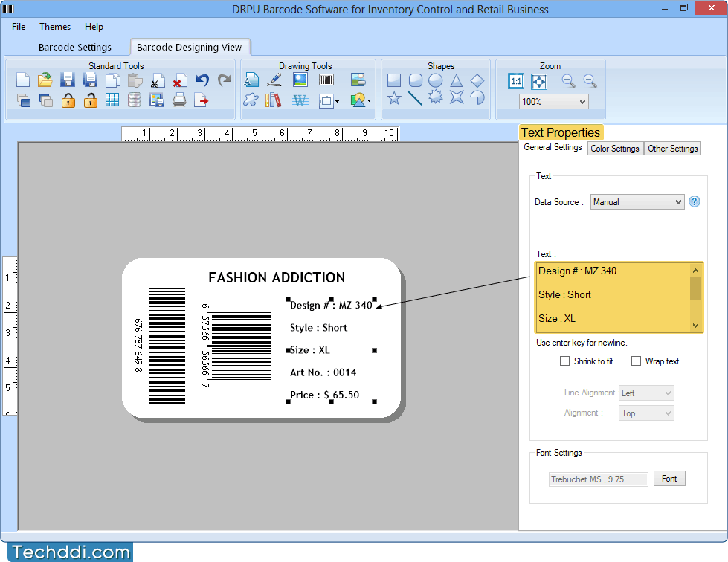Open the Themes menu
The image size is (728, 562).
[55, 27]
